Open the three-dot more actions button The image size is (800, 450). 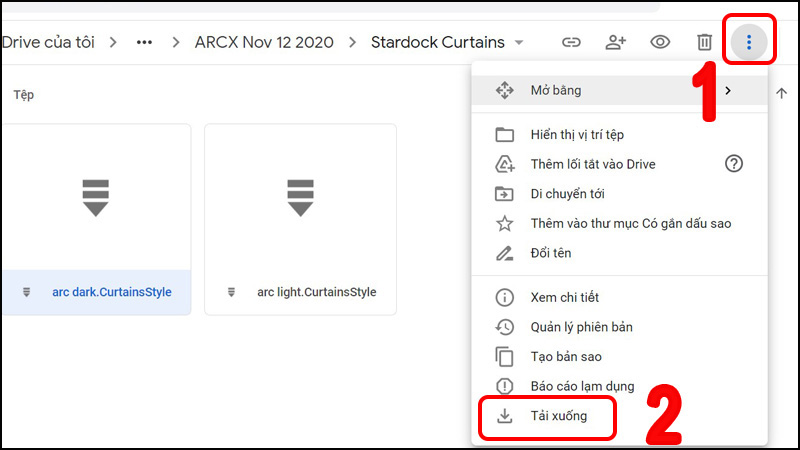[x=748, y=42]
